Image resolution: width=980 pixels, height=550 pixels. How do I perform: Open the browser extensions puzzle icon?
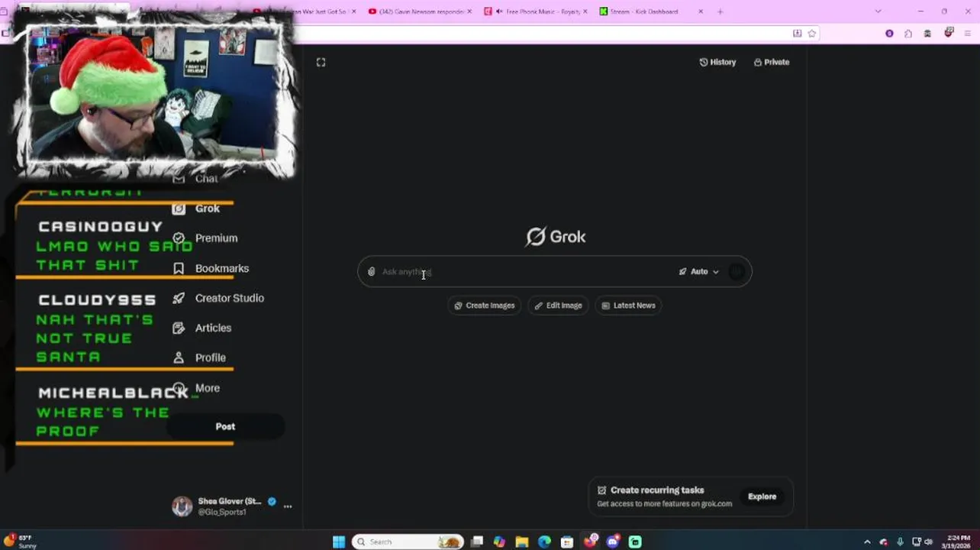click(x=908, y=34)
